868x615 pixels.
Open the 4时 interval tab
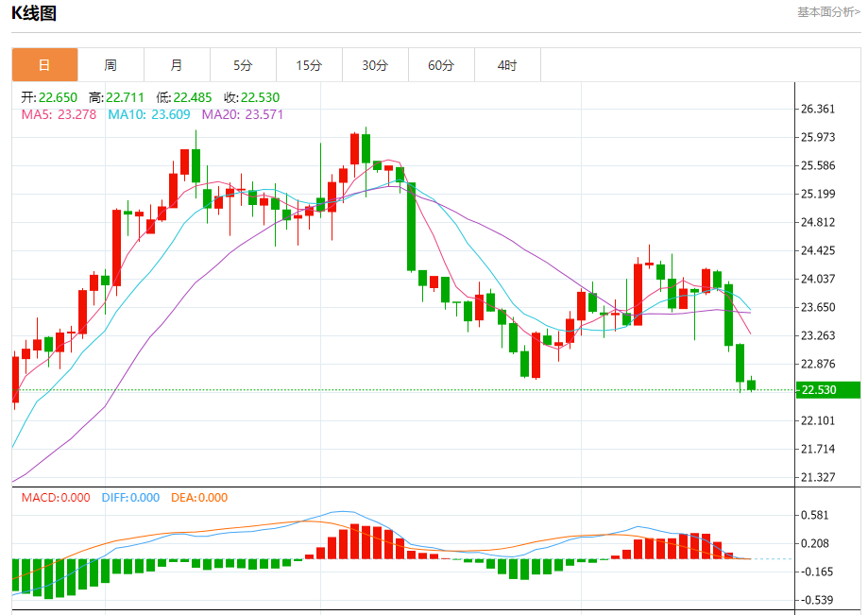(507, 65)
